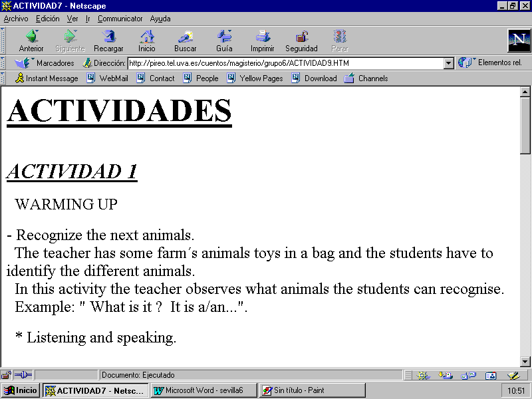
Task: Open the Download shortcut
Action: [314, 78]
